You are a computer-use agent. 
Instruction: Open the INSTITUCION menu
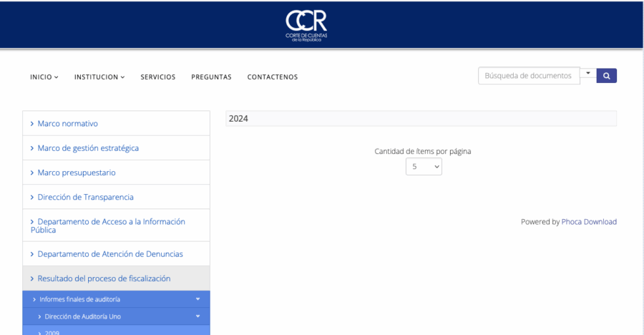[99, 77]
